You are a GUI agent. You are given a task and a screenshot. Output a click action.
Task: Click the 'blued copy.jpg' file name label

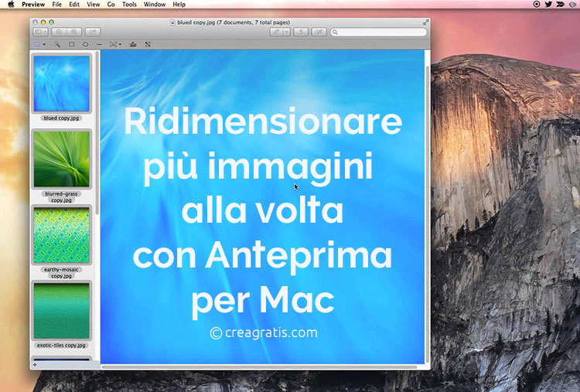coord(61,118)
